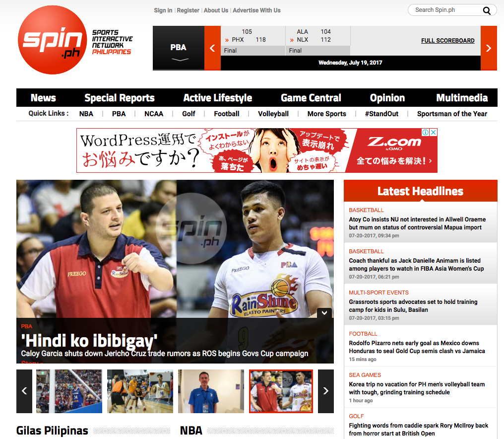Open the Game Central menu

[x=311, y=97]
